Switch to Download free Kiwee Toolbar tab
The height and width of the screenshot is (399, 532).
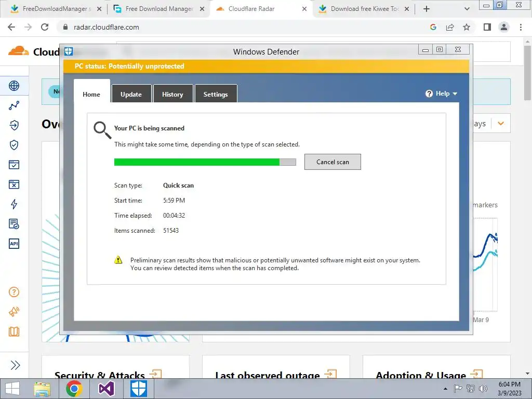[364, 9]
